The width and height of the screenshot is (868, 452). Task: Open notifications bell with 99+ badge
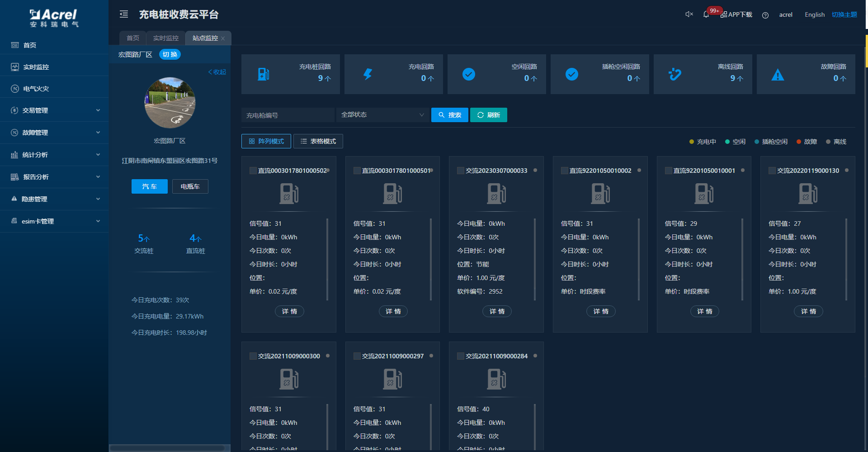pos(706,14)
